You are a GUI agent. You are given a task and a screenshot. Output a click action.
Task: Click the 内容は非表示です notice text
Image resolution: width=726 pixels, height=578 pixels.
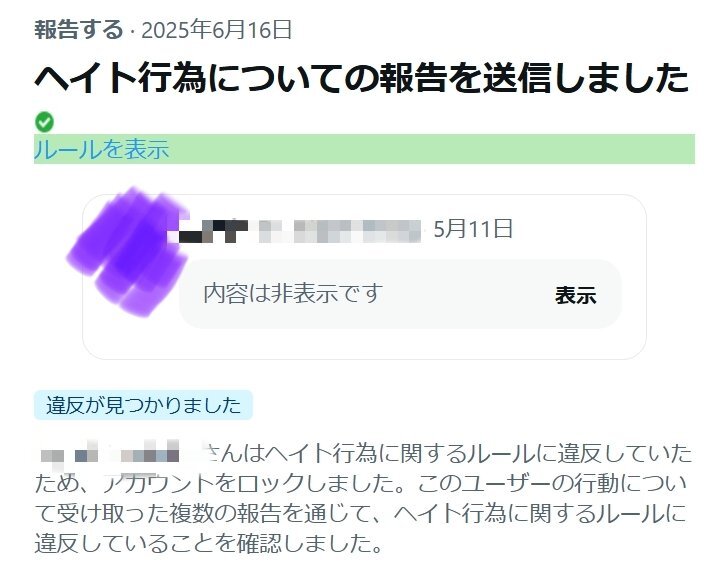coord(294,294)
